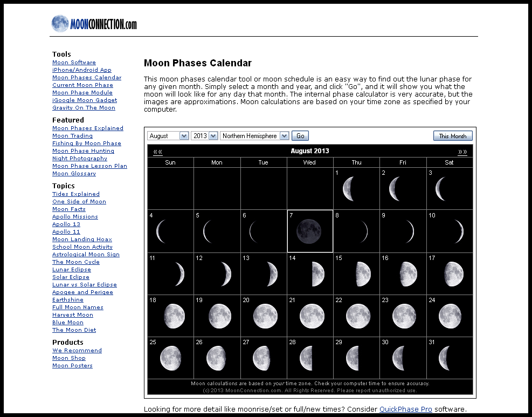Open the Apogee and Perigee link

[82, 292]
